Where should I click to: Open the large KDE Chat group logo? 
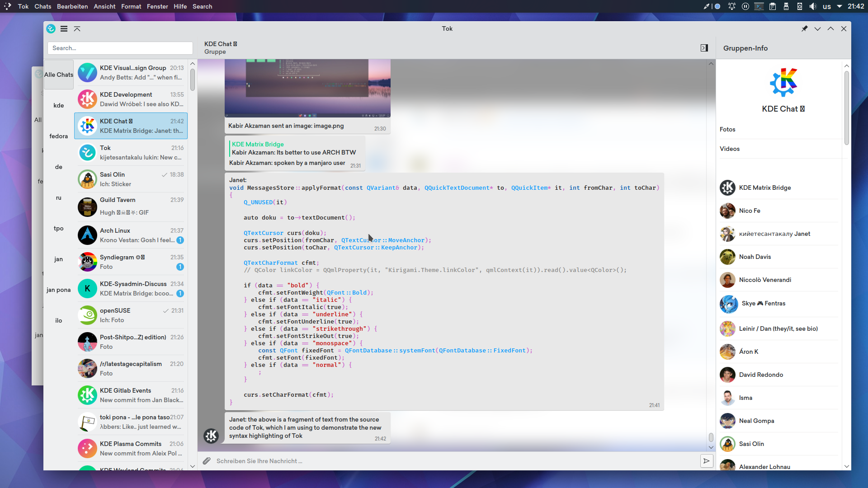(x=783, y=82)
